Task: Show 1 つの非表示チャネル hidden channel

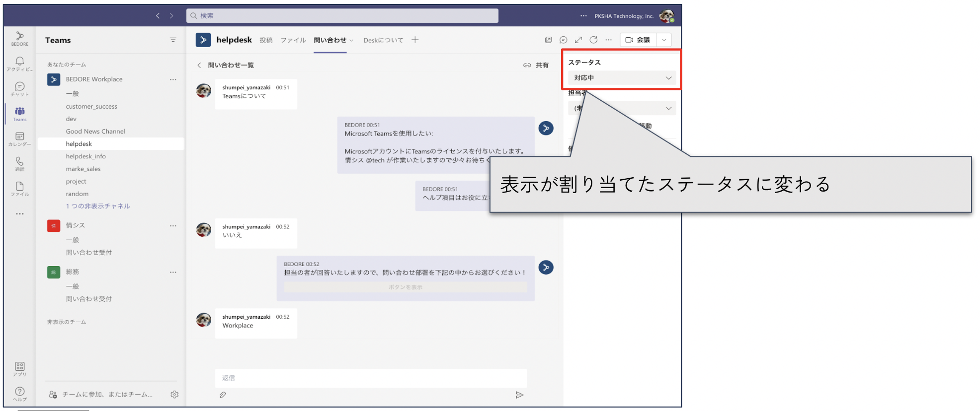Action: (x=98, y=206)
